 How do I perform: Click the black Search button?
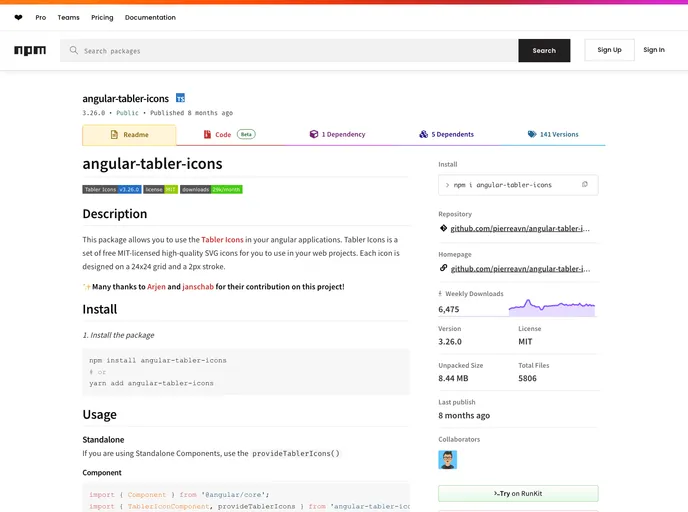pyautogui.click(x=544, y=50)
